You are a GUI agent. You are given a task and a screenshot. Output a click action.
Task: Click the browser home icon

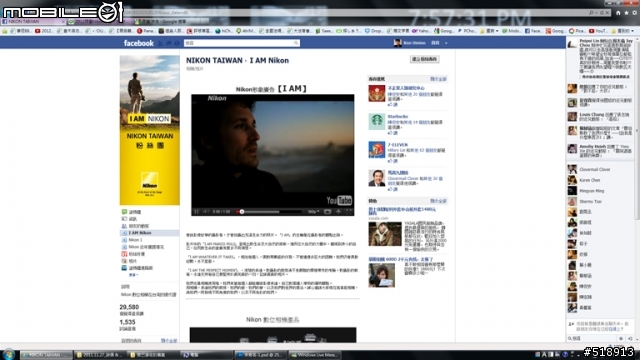pyautogui.click(x=618, y=13)
